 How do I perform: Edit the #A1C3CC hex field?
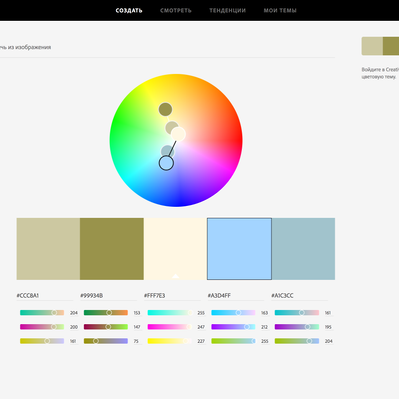coord(300,296)
